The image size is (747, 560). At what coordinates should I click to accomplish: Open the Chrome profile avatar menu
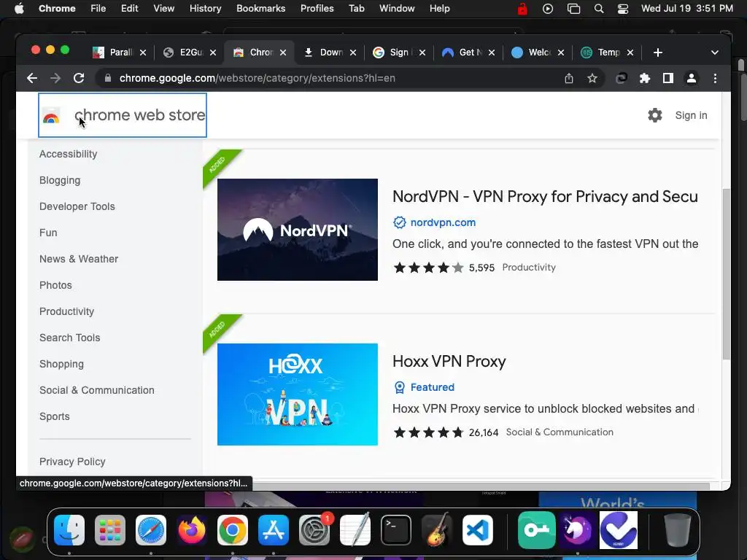pos(692,78)
